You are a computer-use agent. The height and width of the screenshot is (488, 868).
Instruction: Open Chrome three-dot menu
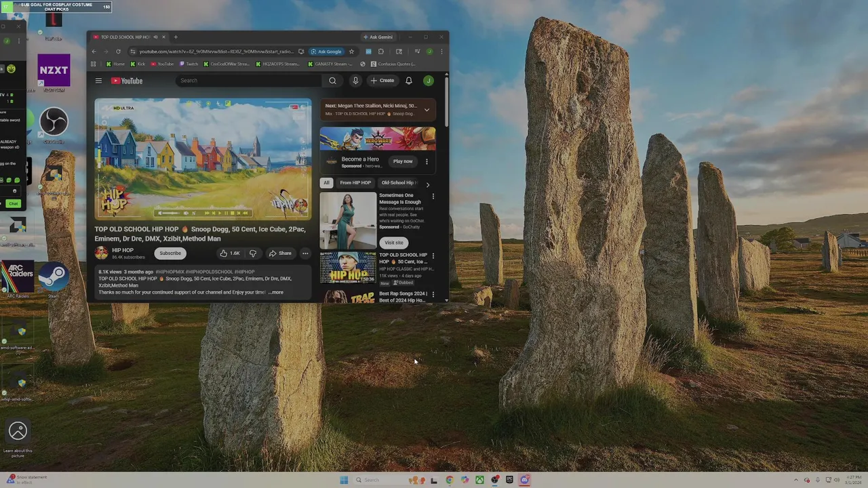[x=441, y=52]
